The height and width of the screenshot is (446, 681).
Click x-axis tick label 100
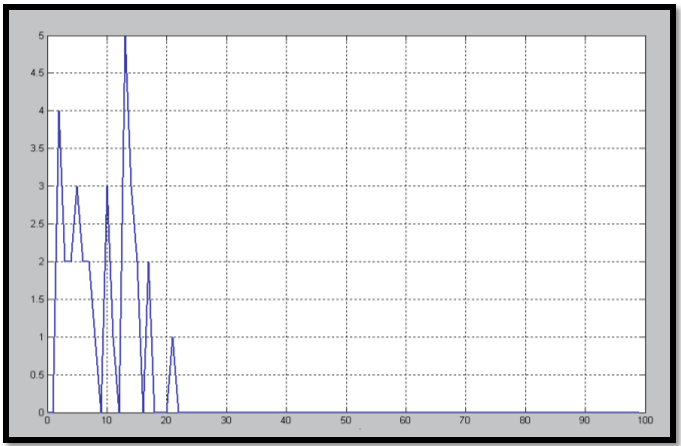point(639,422)
